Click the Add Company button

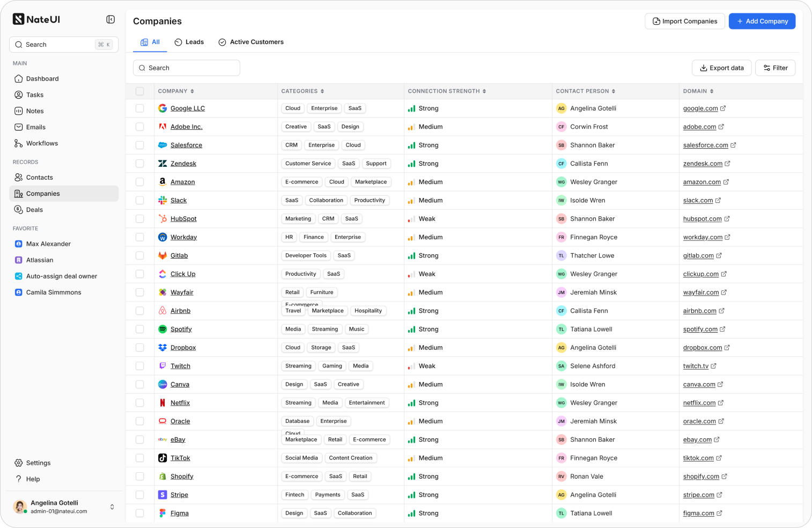coord(762,21)
